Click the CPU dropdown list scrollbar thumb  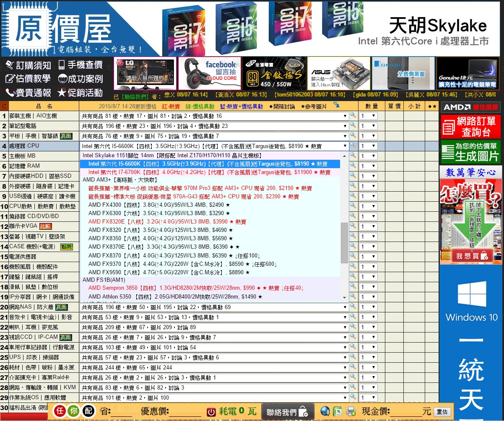click(x=345, y=242)
